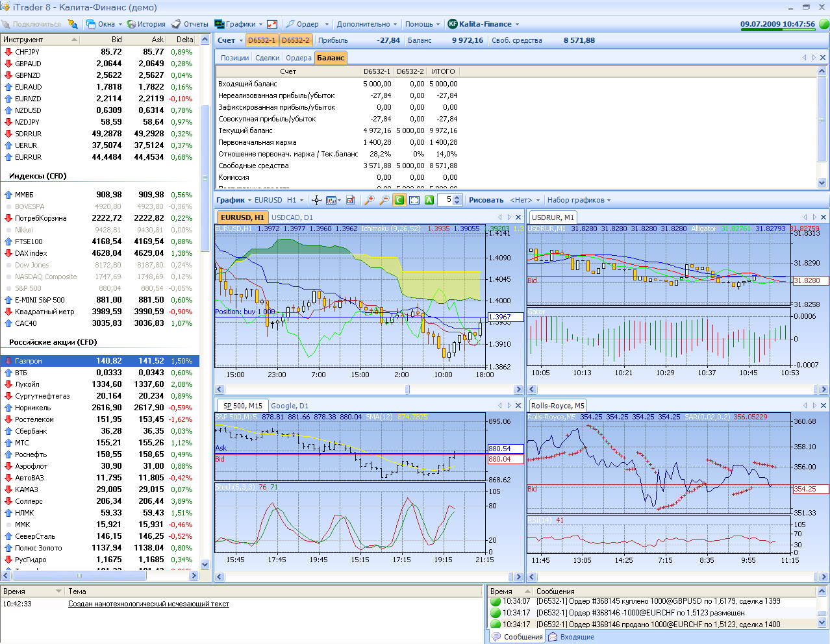The width and height of the screenshot is (830, 644).
Task: Click the ММВБ index row
Action: click(x=99, y=195)
